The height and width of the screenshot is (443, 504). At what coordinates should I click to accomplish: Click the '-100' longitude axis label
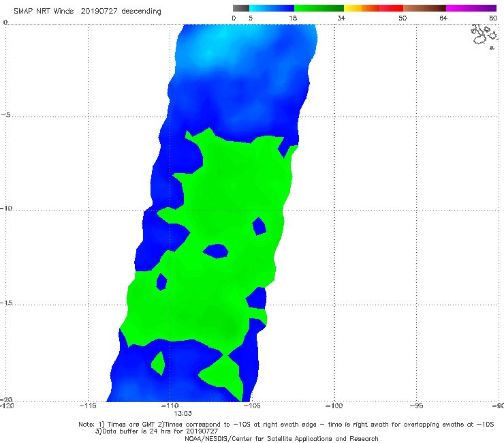click(x=334, y=406)
